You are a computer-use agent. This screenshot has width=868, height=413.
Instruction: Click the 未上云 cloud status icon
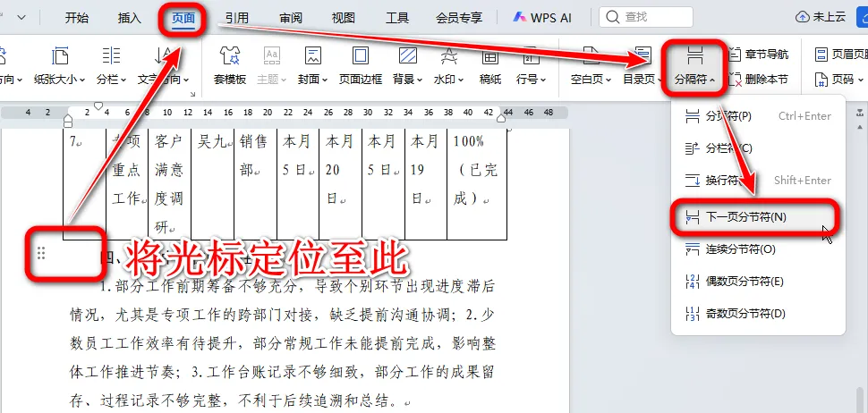(802, 17)
